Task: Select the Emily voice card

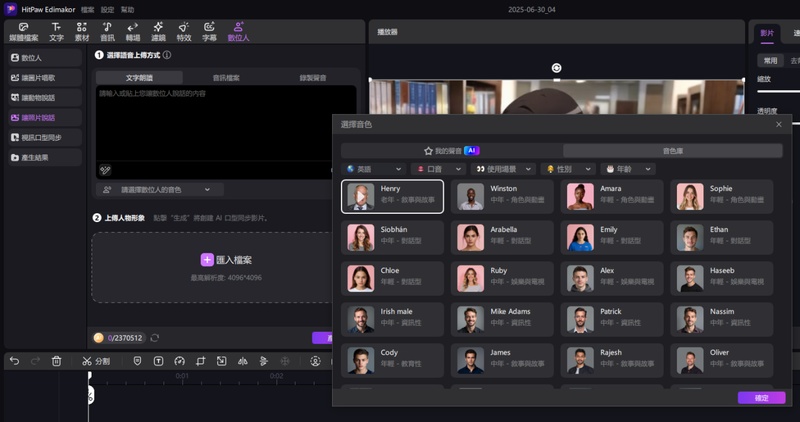Action: [x=613, y=237]
